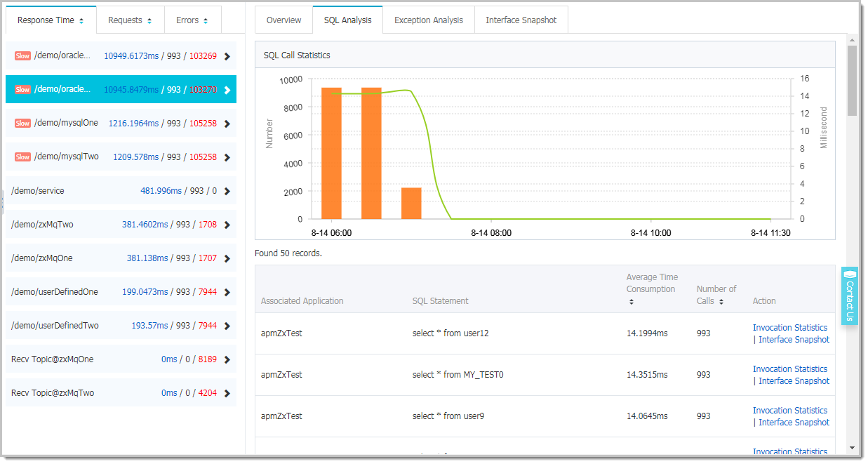868x464 pixels.
Task: Click the Slow badge on the highlighted 10945.8479ms row
Action: pos(22,90)
